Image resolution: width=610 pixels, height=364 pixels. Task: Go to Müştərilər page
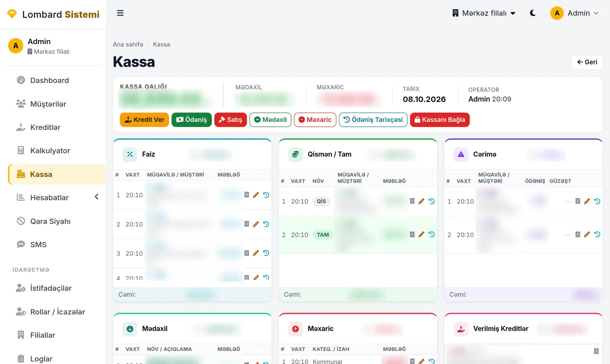(x=57, y=104)
